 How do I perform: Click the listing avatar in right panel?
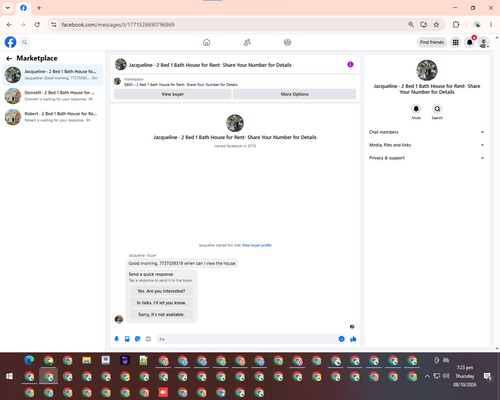427,70
